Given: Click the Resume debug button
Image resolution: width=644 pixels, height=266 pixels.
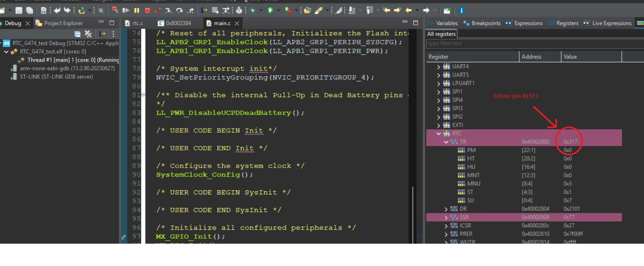Looking at the screenshot, I should pyautogui.click(x=126, y=10).
